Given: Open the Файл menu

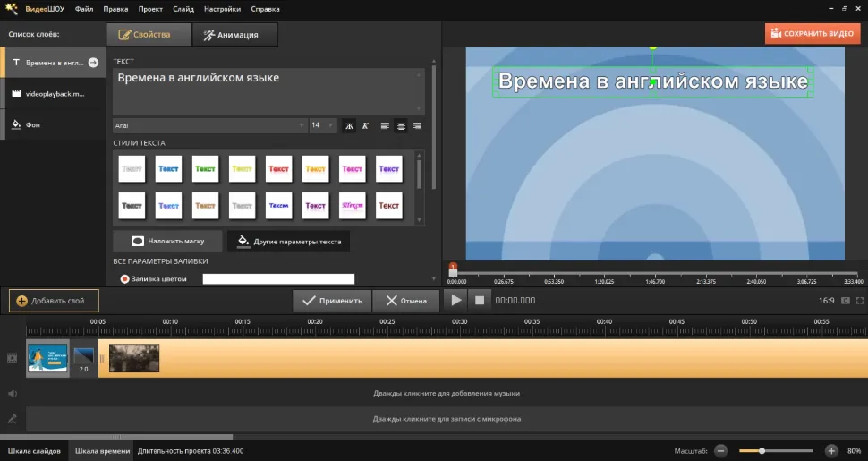Looking at the screenshot, I should coord(84,9).
